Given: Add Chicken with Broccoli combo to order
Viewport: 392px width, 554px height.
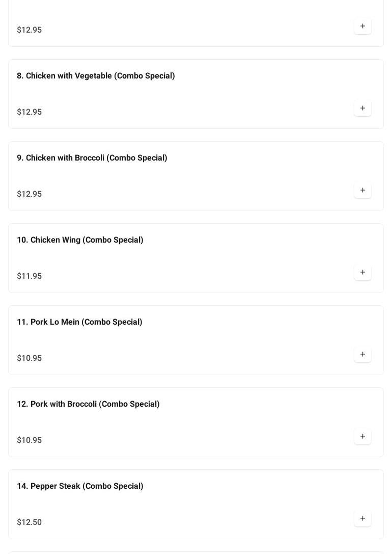Looking at the screenshot, I should (362, 191).
